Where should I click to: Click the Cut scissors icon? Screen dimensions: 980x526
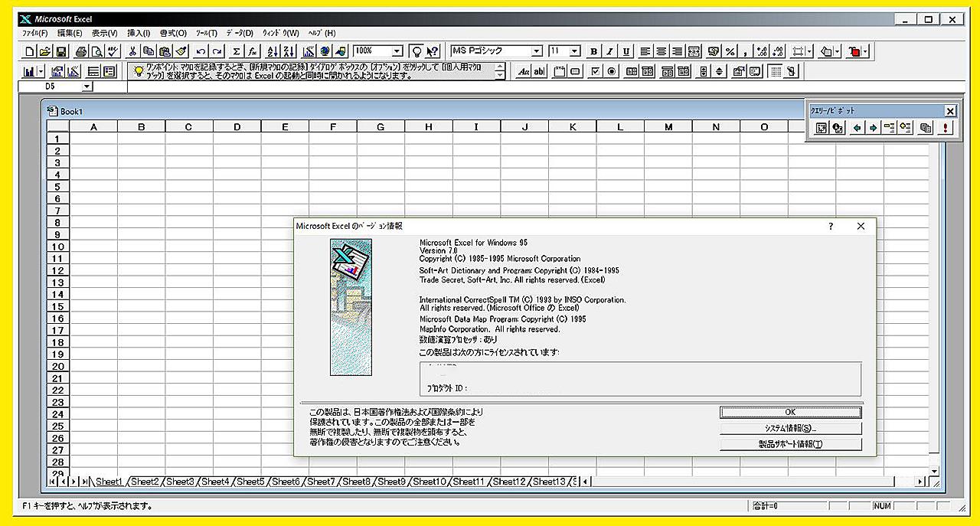coord(132,51)
